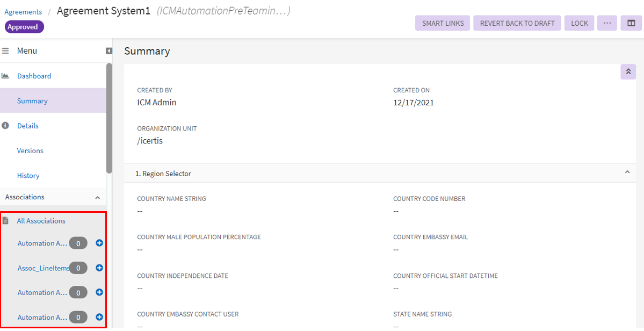Open the three-dots more actions menu
The height and width of the screenshot is (331, 644).
click(x=607, y=23)
